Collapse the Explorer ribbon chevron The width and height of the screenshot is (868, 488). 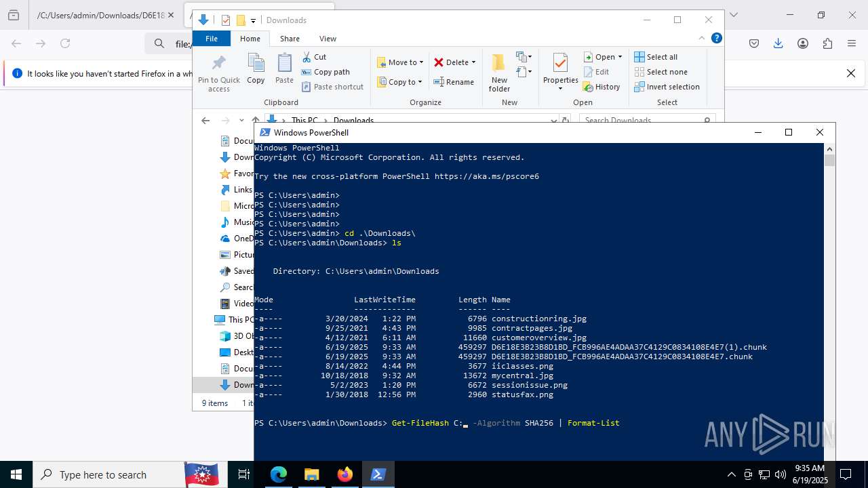[x=702, y=39]
